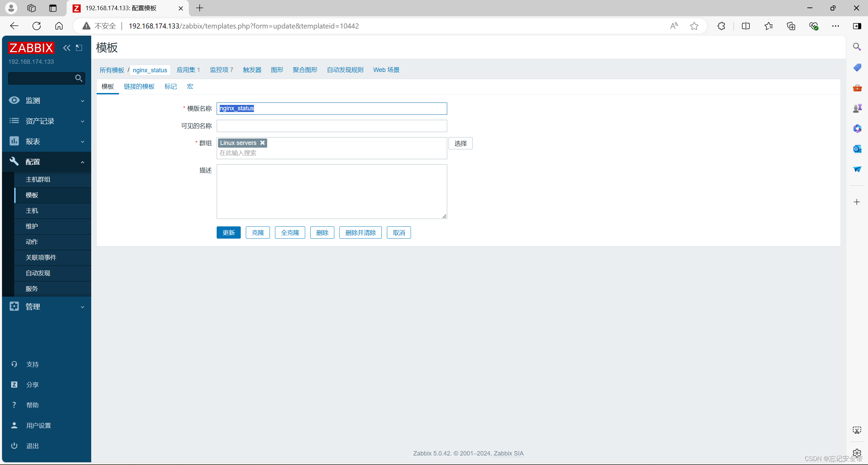
Task: Open the browser extensions puzzle icon
Action: pyautogui.click(x=721, y=26)
